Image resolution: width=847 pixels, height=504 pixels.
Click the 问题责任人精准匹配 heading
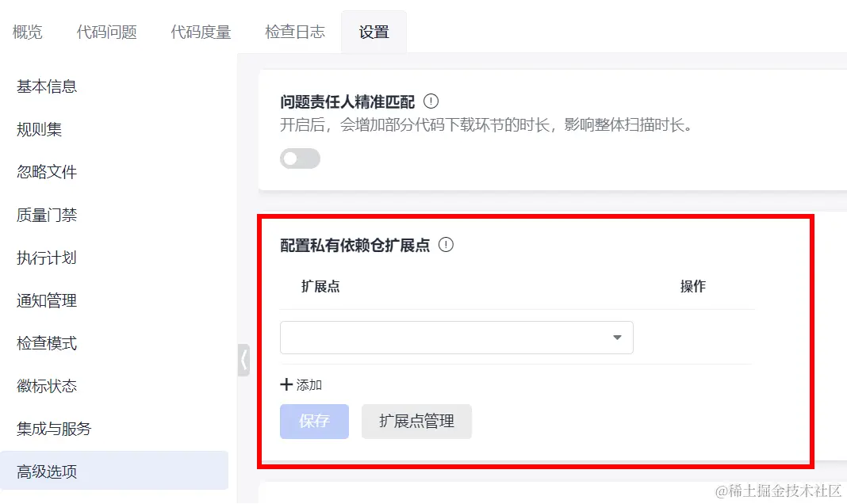point(347,101)
